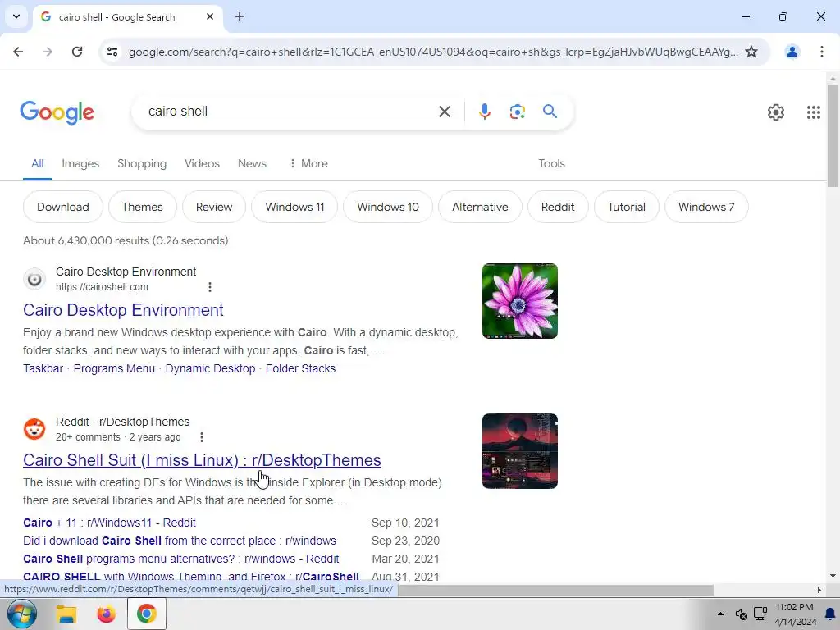Go back to the previous page
The image size is (840, 630).
pyautogui.click(x=18, y=52)
